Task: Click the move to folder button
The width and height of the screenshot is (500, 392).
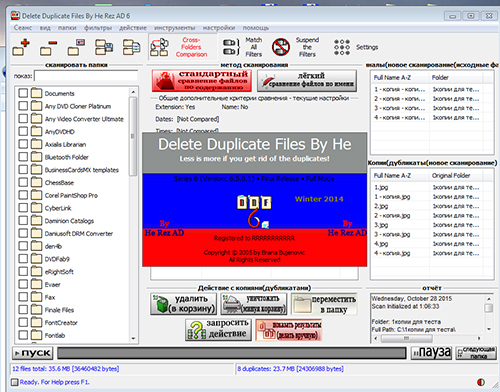Action: pos(325,304)
